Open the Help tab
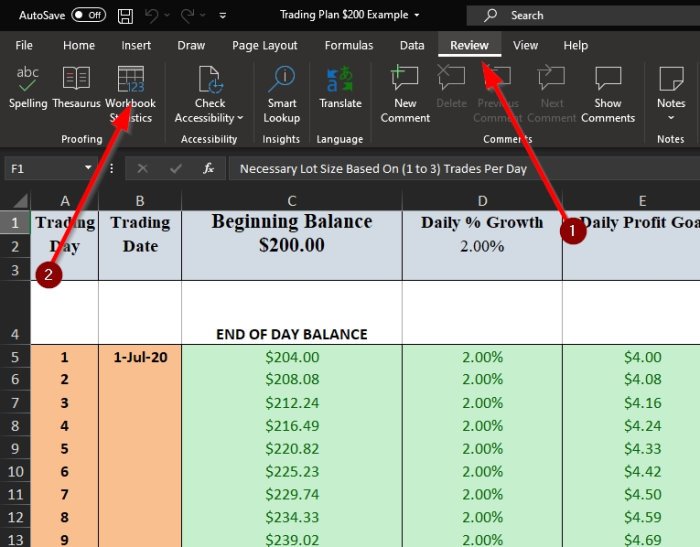The width and height of the screenshot is (700, 547). (575, 46)
